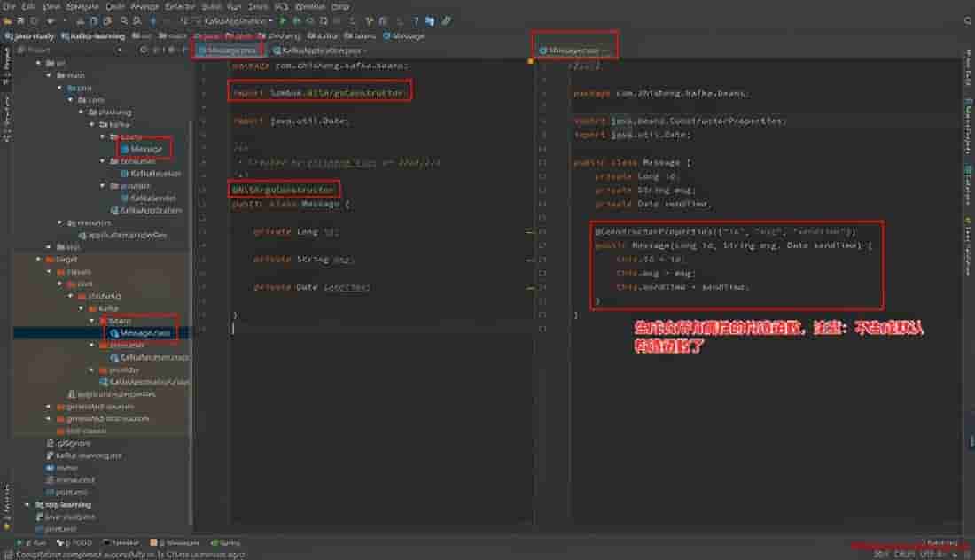Select the Message.java editor tab

(x=229, y=51)
